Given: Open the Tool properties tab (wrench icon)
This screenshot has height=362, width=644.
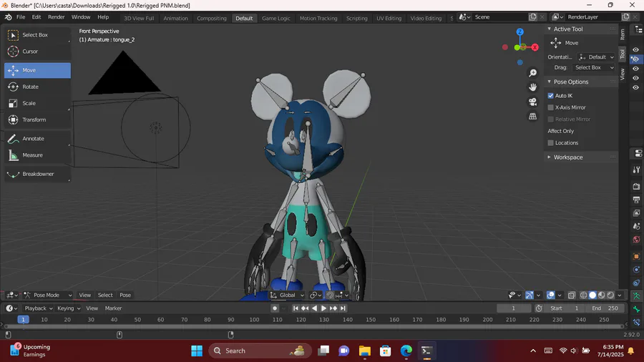Looking at the screenshot, I should 636,170.
